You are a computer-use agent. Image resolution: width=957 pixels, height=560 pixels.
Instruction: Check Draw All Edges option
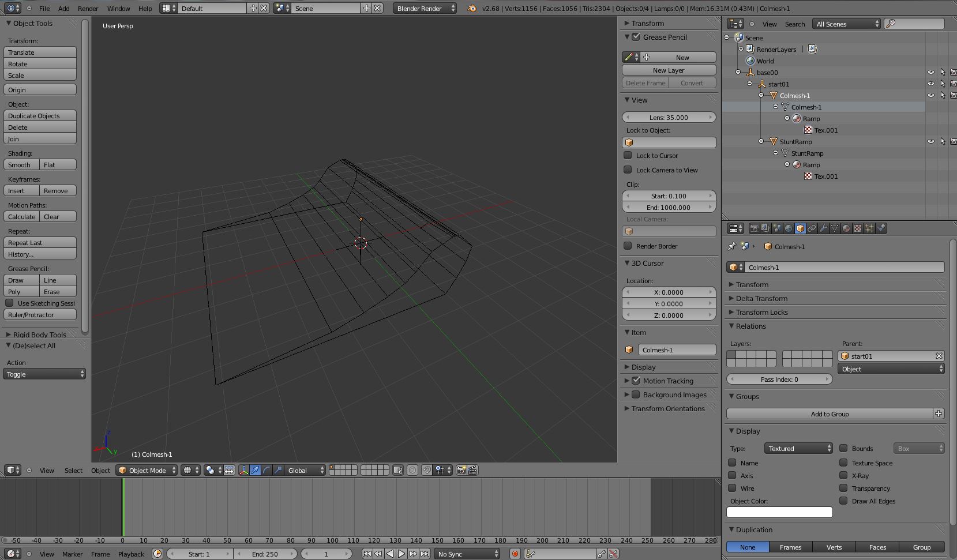(843, 501)
